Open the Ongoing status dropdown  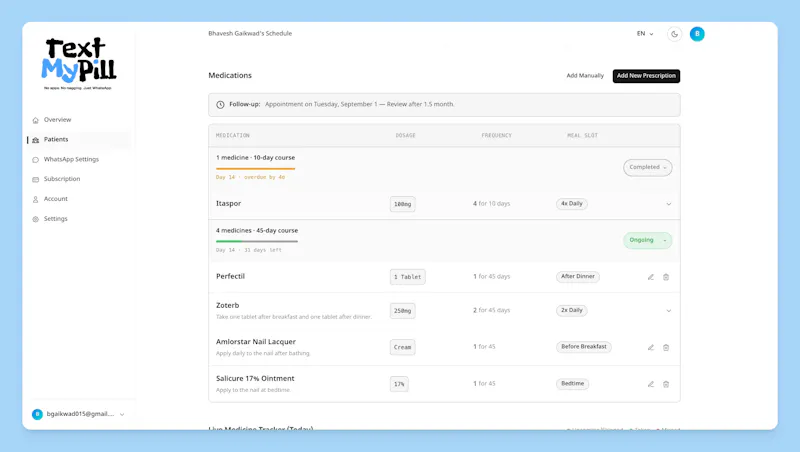click(x=647, y=240)
